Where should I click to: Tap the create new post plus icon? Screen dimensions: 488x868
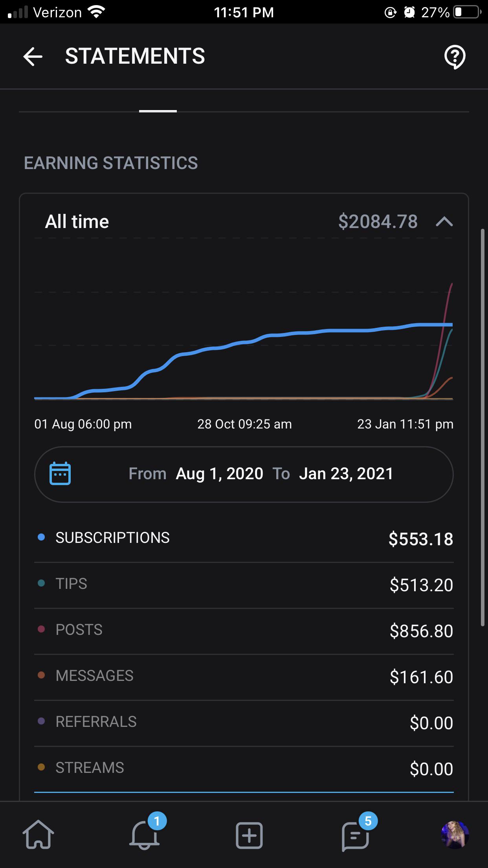pyautogui.click(x=249, y=835)
